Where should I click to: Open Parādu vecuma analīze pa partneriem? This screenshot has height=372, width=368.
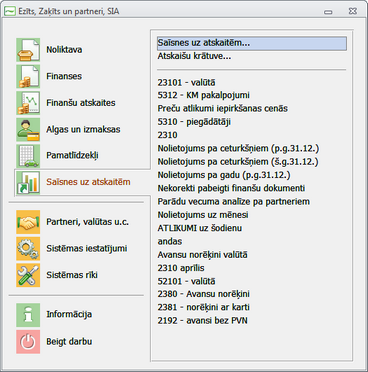[234, 202]
